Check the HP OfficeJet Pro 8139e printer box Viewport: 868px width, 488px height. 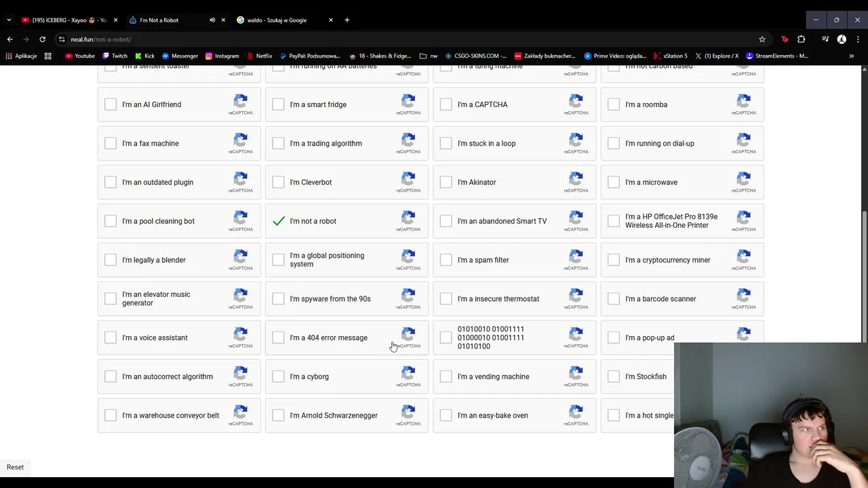coord(614,221)
